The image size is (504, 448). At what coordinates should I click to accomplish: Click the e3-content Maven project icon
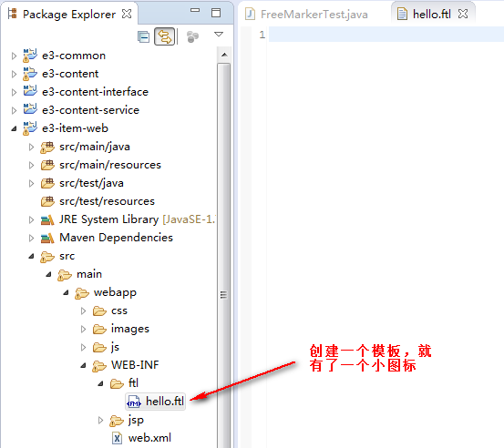[30, 74]
